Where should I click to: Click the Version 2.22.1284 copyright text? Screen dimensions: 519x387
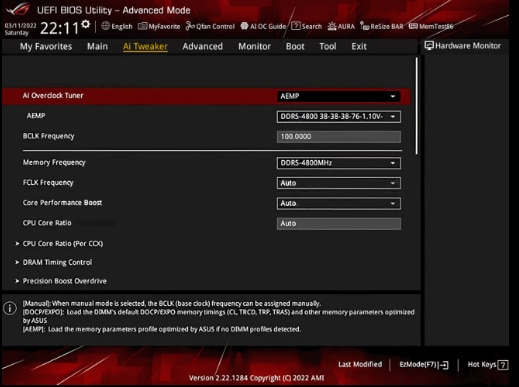(256, 378)
